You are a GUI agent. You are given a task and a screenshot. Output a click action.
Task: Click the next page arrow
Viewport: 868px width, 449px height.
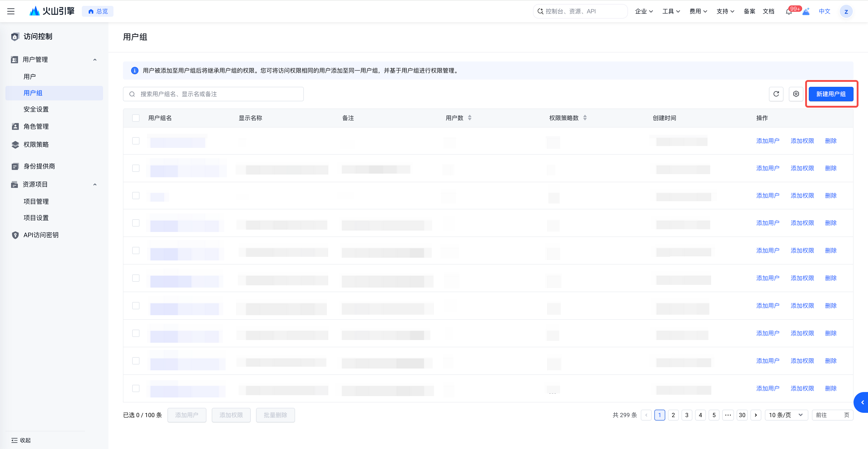pyautogui.click(x=756, y=415)
